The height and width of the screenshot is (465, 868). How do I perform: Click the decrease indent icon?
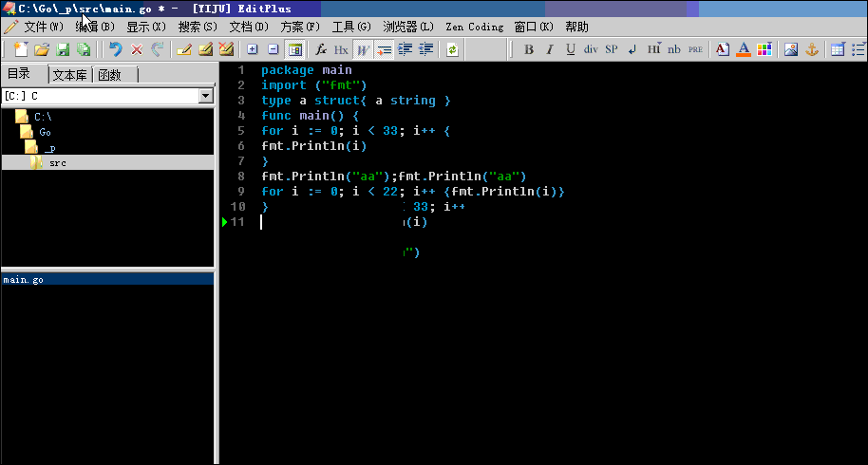(425, 49)
